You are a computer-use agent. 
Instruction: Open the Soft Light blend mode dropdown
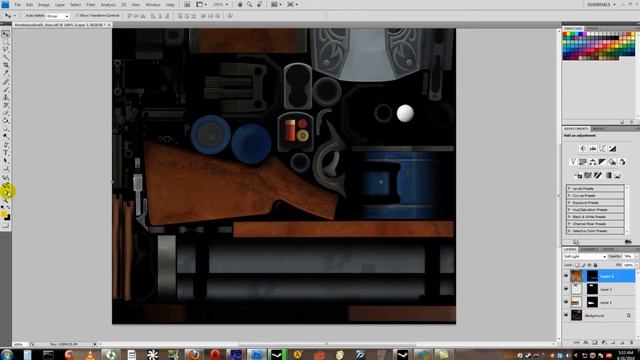tap(585, 256)
